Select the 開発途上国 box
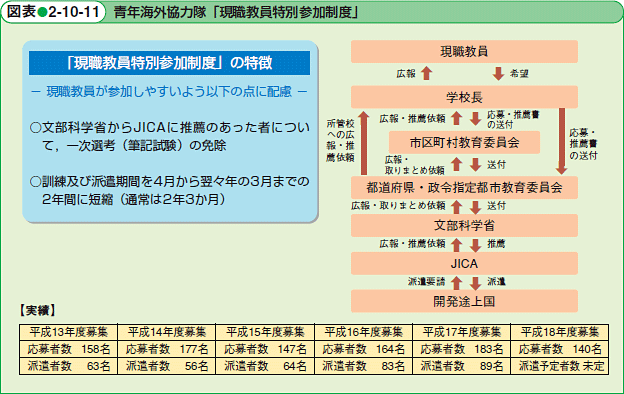This screenshot has height=394, width=624. point(464,301)
